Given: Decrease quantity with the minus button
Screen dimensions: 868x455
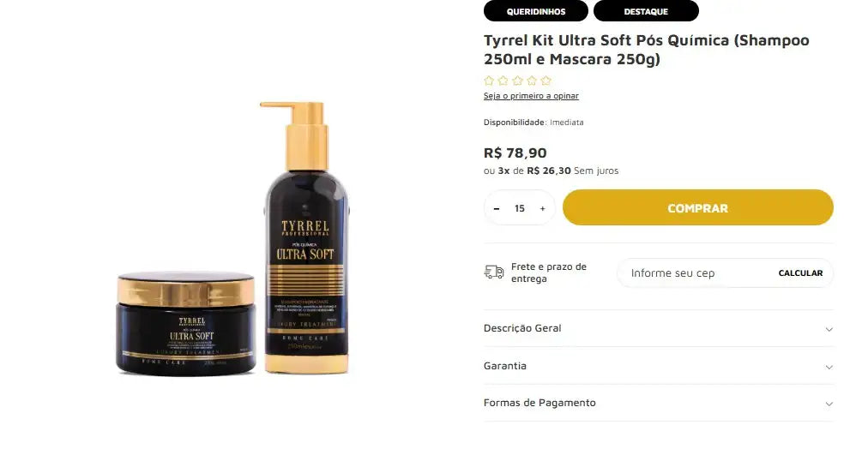Looking at the screenshot, I should [497, 208].
